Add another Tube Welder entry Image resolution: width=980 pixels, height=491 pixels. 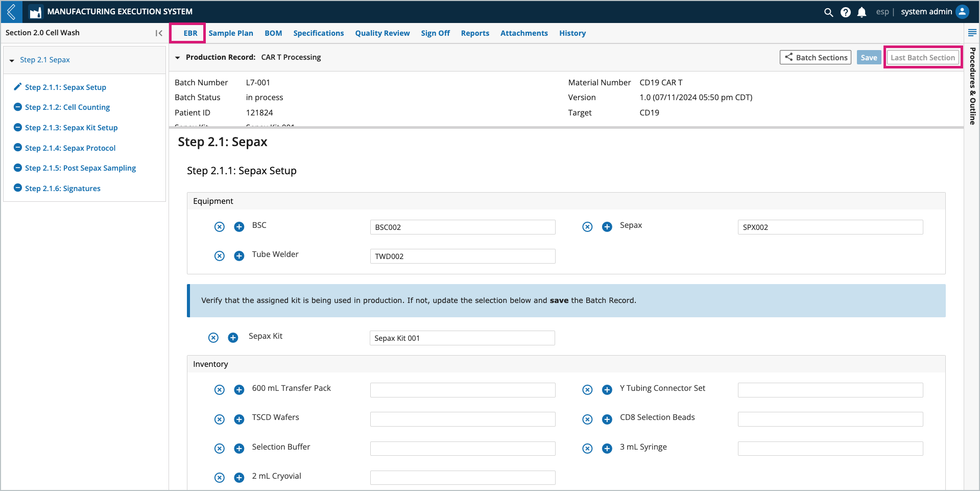(239, 256)
